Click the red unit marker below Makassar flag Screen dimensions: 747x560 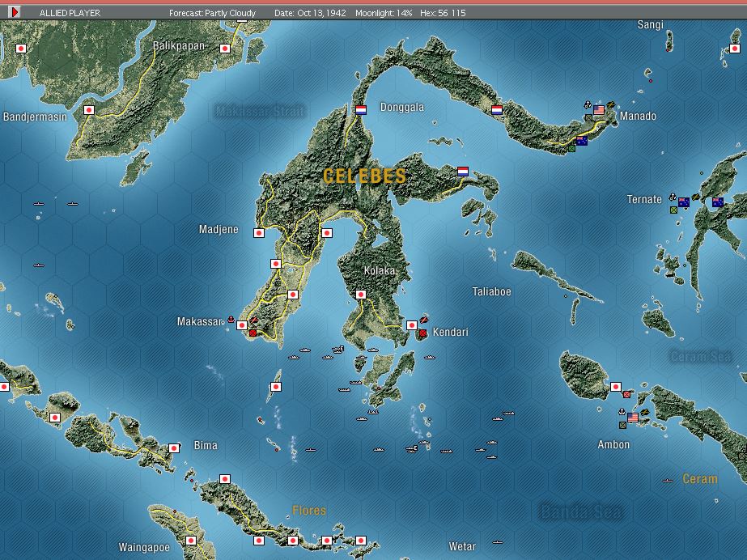[253, 333]
